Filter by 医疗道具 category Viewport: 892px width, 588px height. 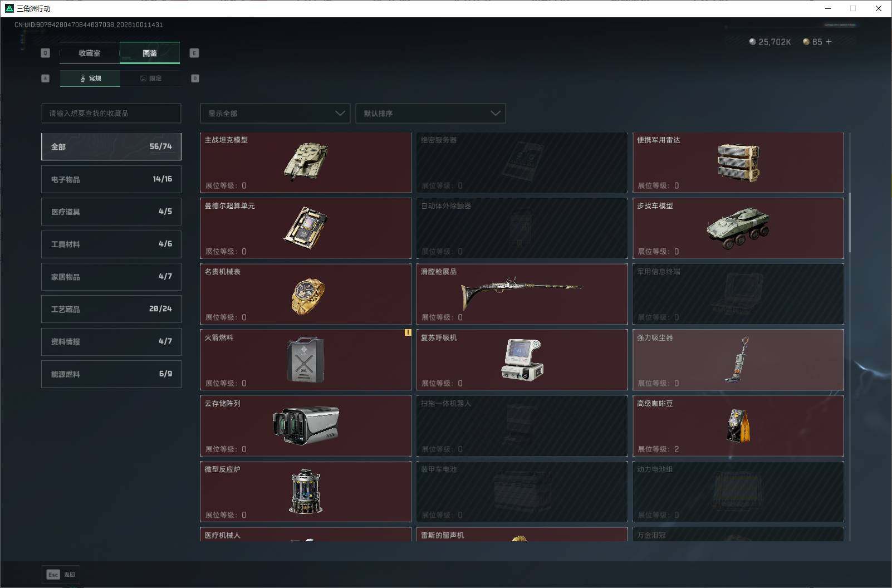click(x=111, y=212)
